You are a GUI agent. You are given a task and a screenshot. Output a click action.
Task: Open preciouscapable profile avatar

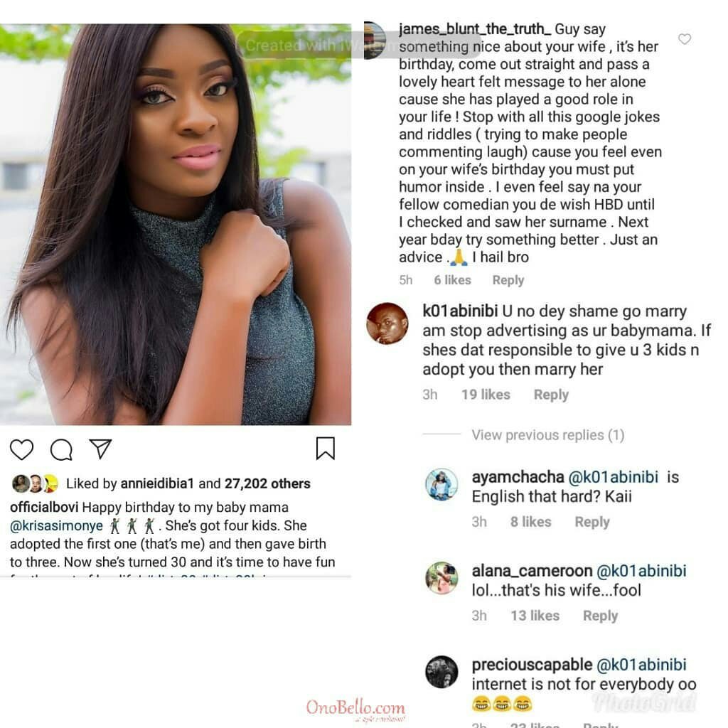click(x=441, y=672)
